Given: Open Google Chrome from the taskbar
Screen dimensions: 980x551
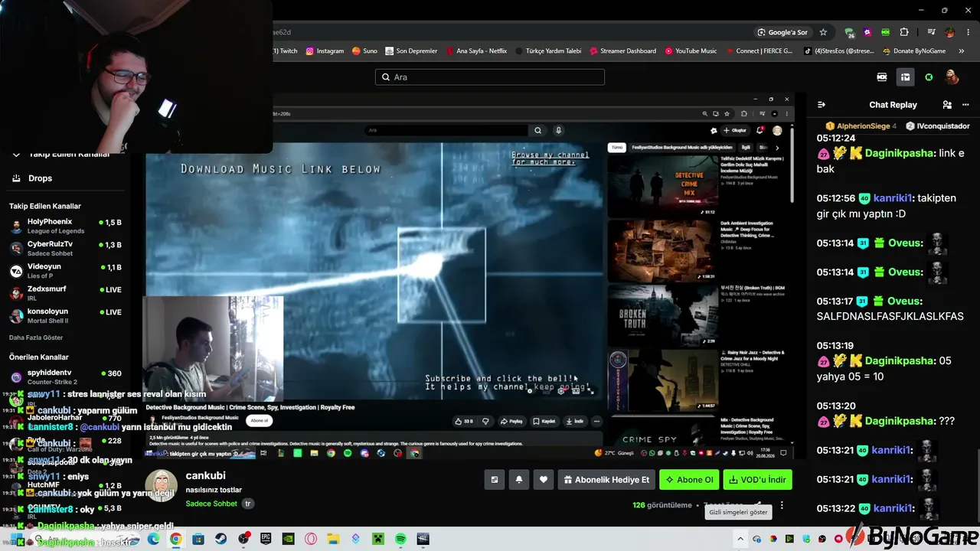Looking at the screenshot, I should tap(175, 540).
